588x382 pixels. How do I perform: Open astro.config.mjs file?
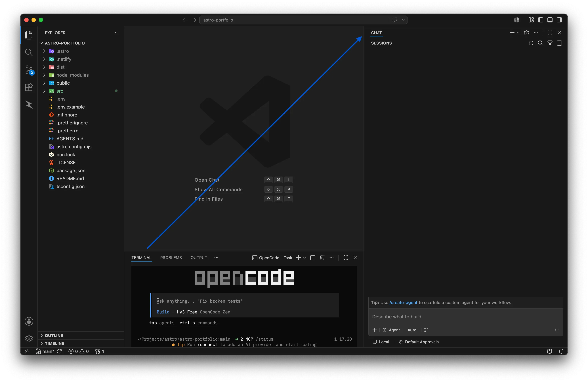click(x=81, y=147)
